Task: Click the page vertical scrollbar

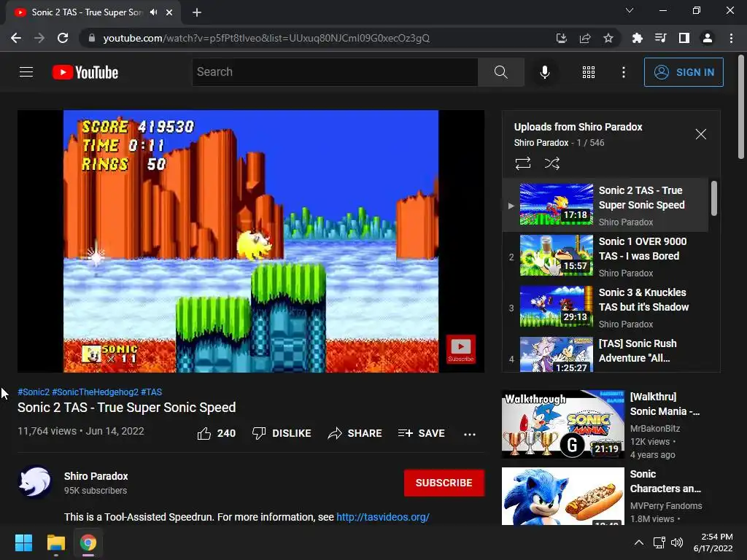Action: coord(741,107)
